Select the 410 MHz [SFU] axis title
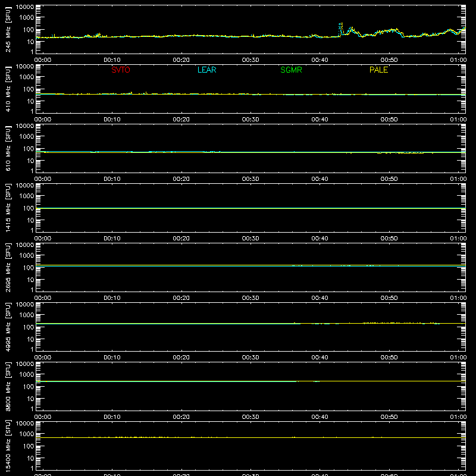The width and height of the screenshot is (476, 476). [x=8, y=89]
